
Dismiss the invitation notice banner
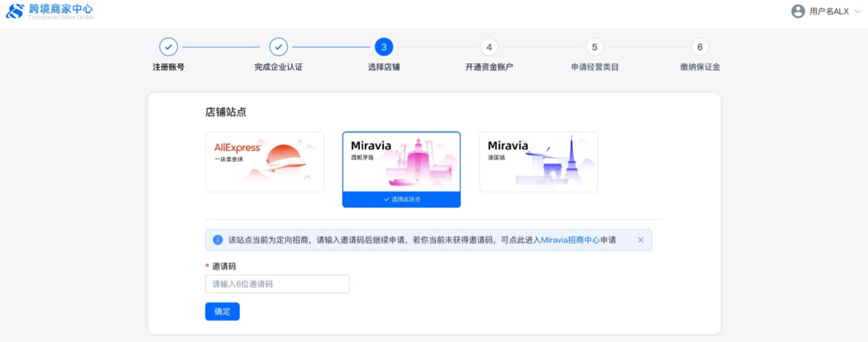(640, 240)
